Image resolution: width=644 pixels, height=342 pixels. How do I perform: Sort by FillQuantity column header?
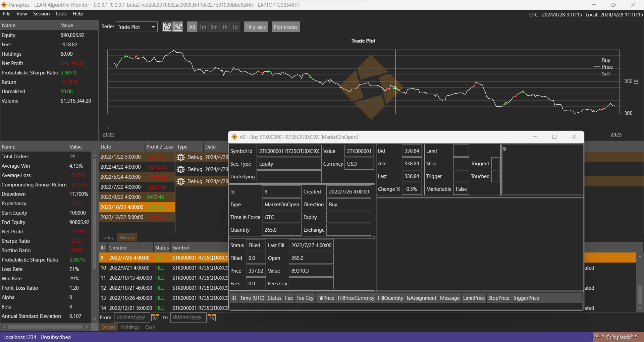click(390, 298)
